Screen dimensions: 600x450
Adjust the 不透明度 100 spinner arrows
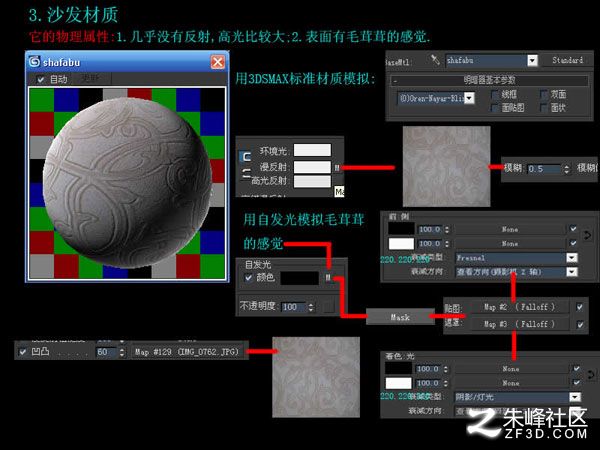tap(311, 307)
